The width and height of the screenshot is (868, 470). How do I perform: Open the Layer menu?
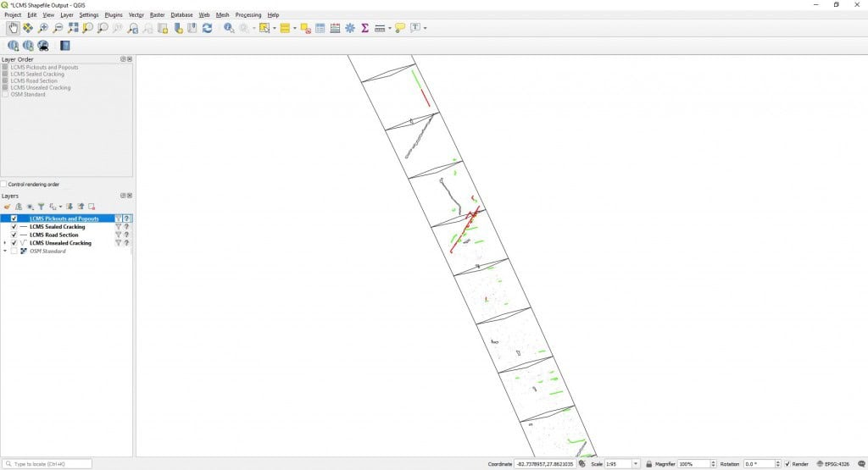coord(67,15)
